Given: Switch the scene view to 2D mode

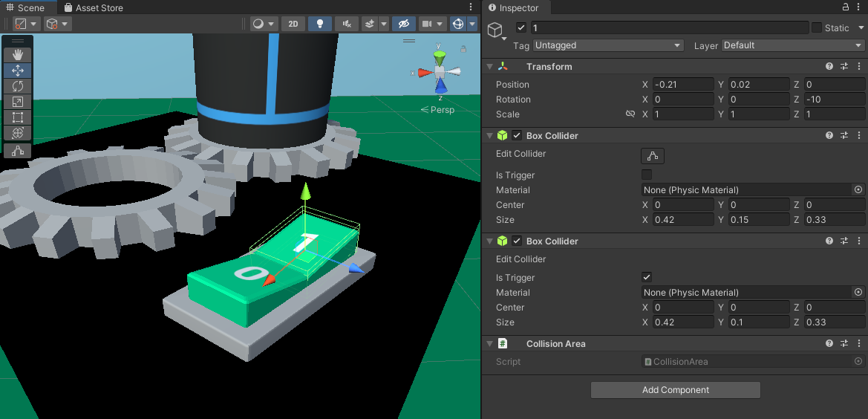Looking at the screenshot, I should [293, 24].
